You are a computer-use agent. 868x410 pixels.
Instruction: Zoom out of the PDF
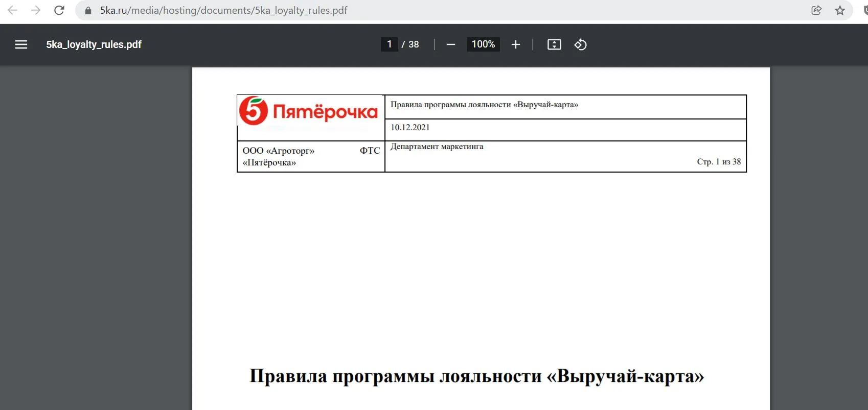click(450, 44)
